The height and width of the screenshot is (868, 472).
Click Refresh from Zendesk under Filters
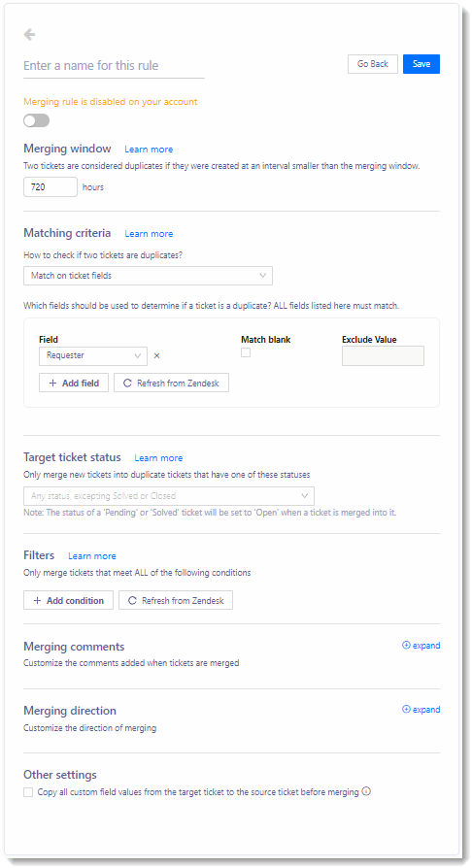tap(176, 601)
